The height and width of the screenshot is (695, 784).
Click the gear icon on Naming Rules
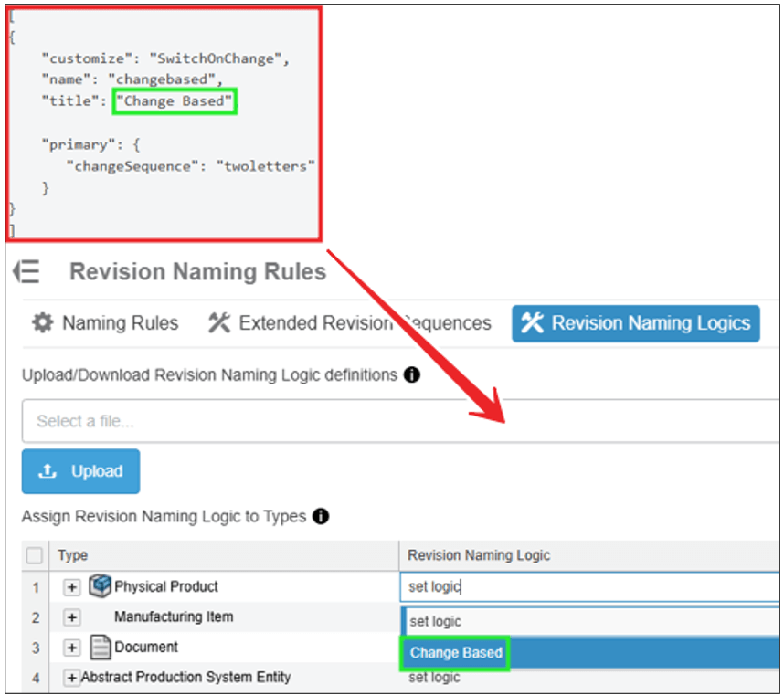[x=42, y=323]
